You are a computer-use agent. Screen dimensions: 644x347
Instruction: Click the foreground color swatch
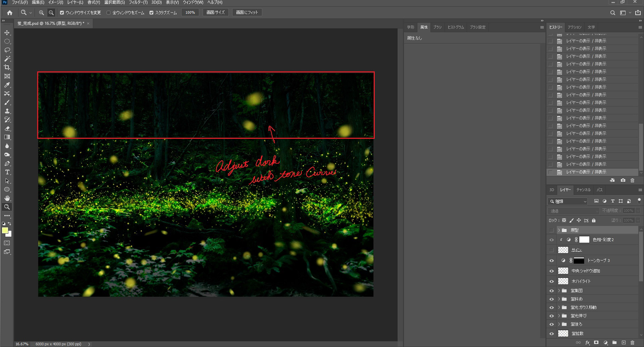click(5, 231)
